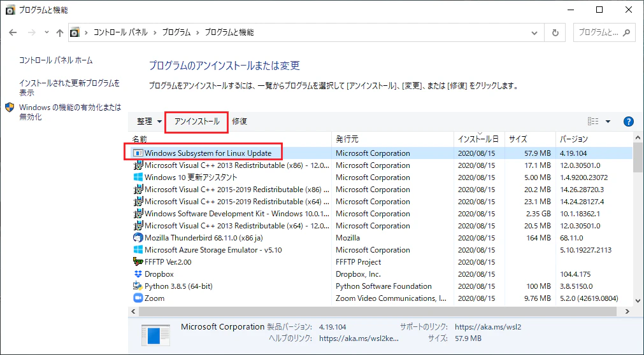Sort by the サイズ column header
This screenshot has height=355, width=644.
[530, 139]
